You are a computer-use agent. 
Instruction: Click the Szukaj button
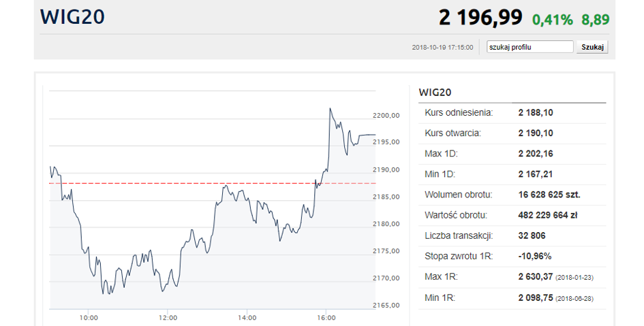[x=592, y=47]
